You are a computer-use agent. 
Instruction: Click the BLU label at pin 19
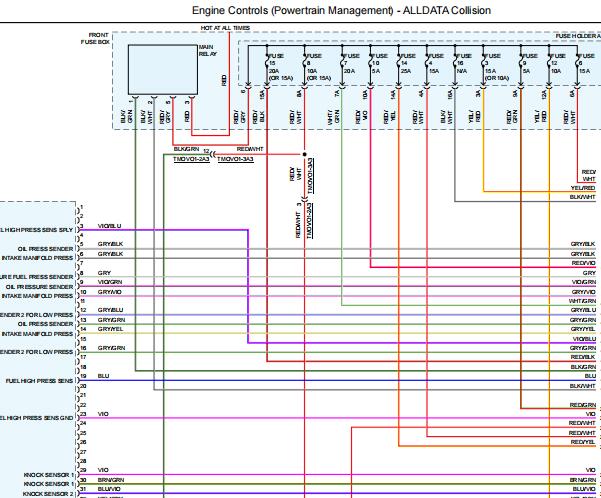103,376
